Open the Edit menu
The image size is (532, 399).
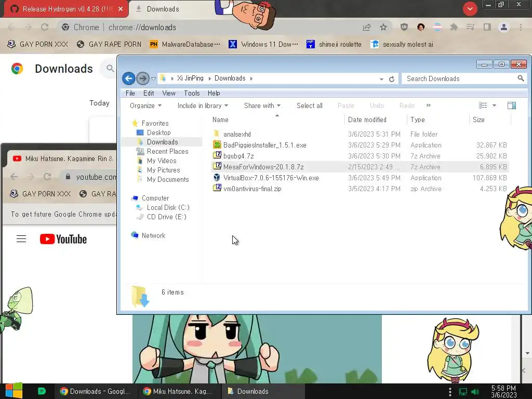click(148, 93)
